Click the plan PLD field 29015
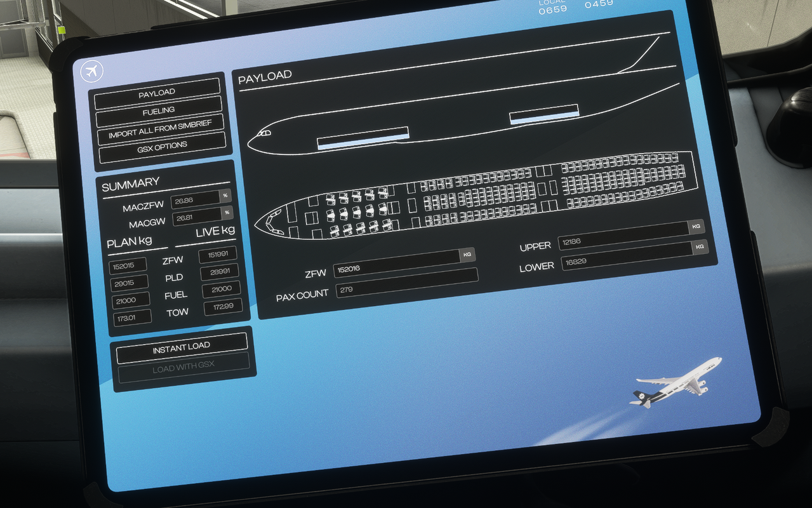The height and width of the screenshot is (508, 812). click(x=130, y=283)
